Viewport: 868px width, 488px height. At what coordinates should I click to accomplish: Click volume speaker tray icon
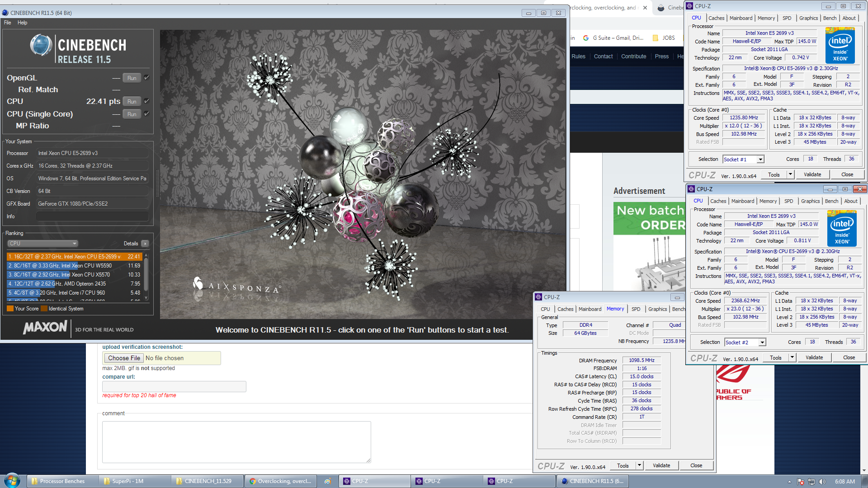822,482
